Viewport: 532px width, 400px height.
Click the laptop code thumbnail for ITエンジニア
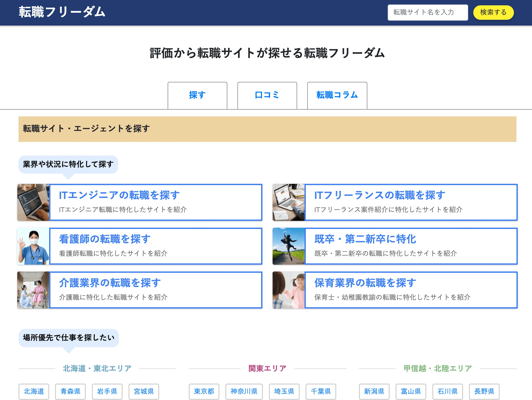tap(33, 202)
